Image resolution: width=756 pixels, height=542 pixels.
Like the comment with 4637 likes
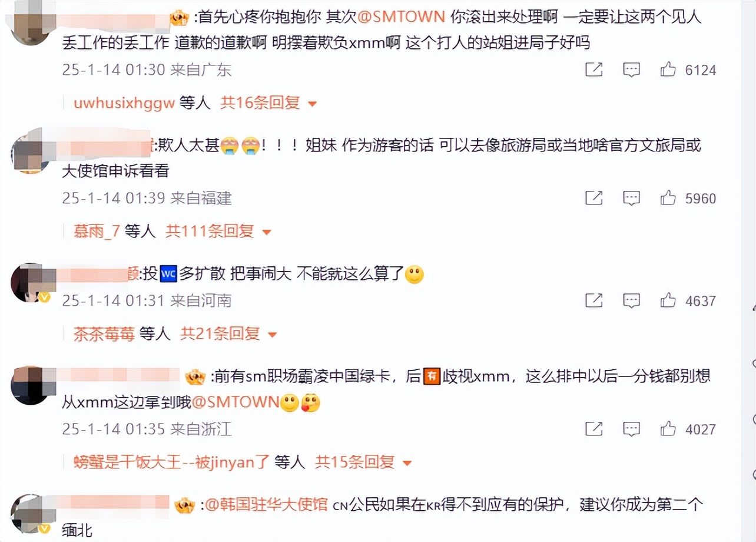(668, 300)
